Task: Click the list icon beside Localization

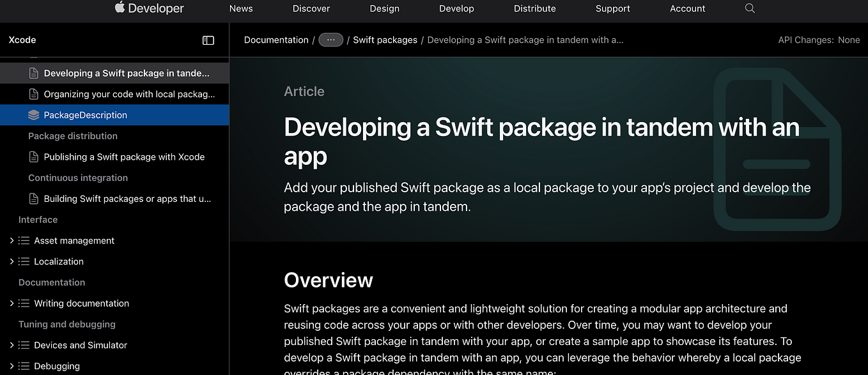Action: click(24, 262)
